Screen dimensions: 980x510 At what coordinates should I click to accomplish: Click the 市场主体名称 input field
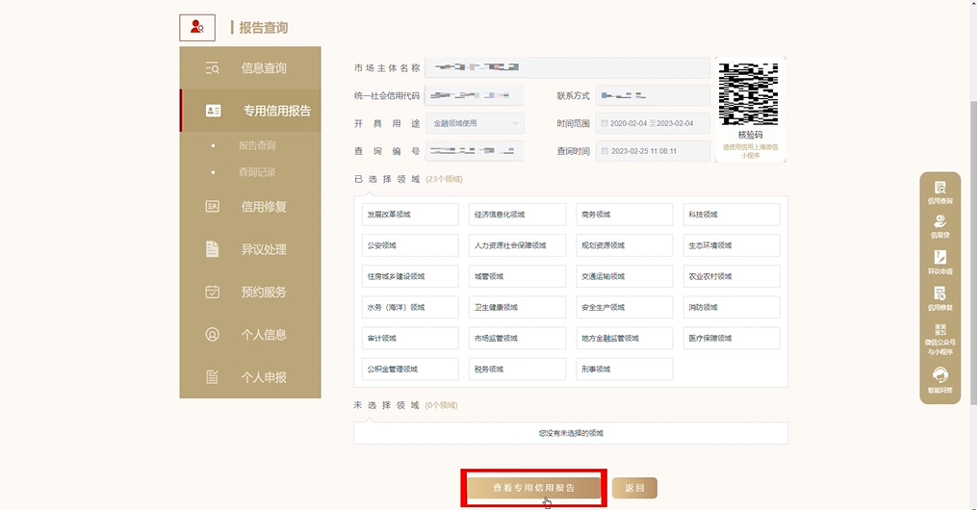click(568, 67)
